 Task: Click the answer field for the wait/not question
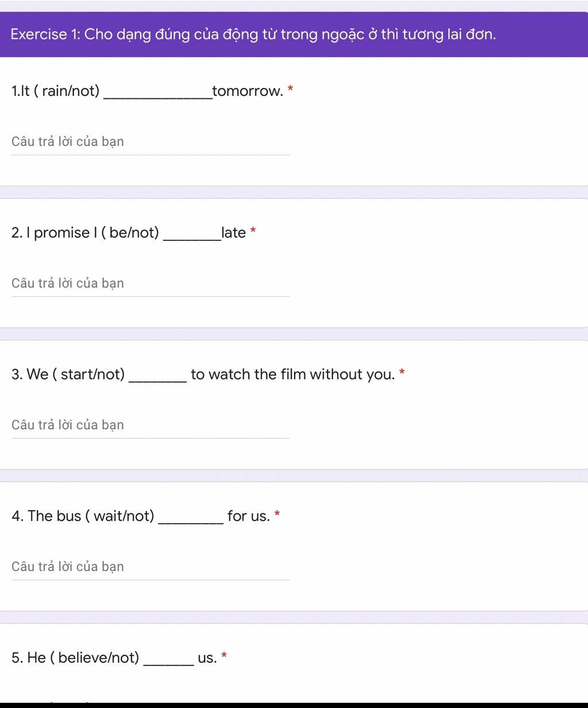[x=150, y=567]
